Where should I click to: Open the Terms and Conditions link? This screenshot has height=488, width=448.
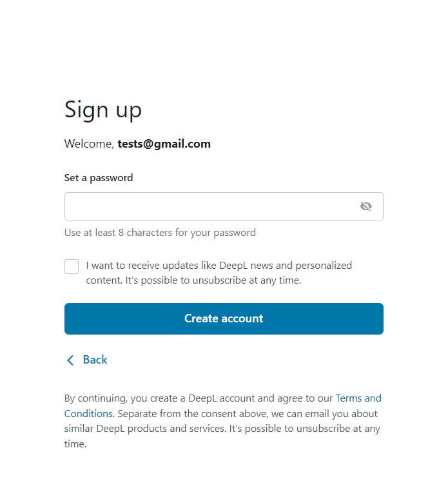(x=358, y=398)
